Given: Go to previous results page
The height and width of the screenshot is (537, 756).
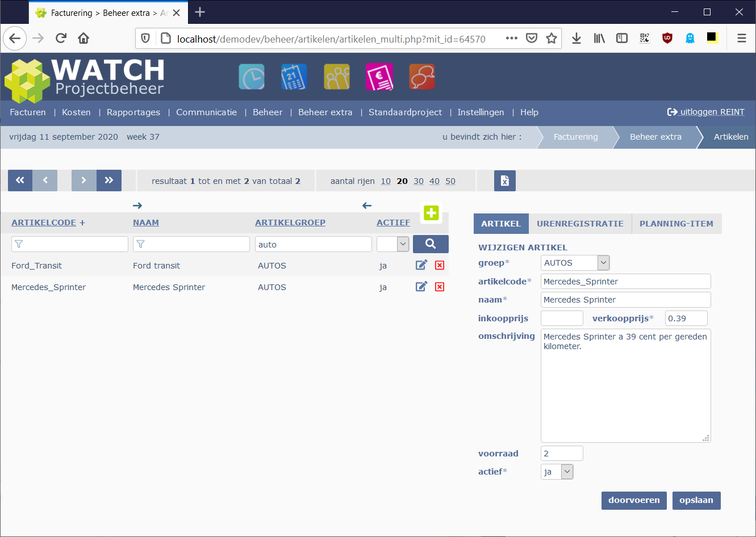Looking at the screenshot, I should tap(45, 181).
